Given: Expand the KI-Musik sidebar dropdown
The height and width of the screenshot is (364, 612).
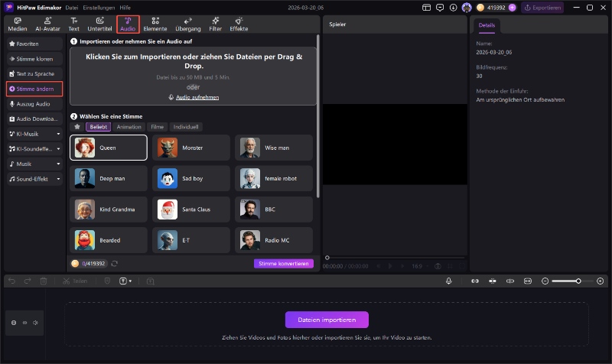Looking at the screenshot, I should tap(59, 134).
